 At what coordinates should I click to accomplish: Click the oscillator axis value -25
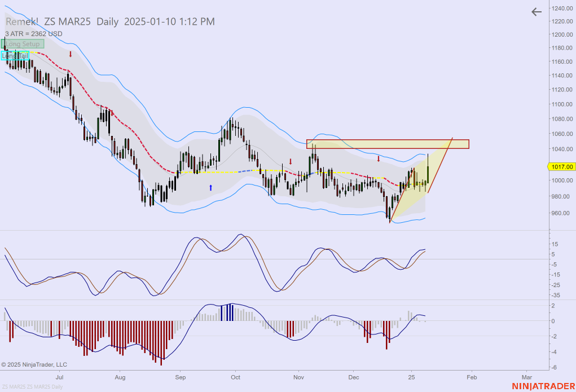[x=555, y=285]
